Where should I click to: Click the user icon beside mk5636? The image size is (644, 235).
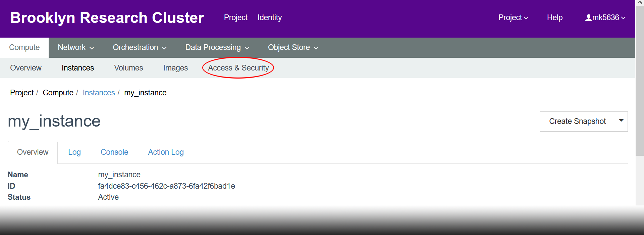point(588,18)
